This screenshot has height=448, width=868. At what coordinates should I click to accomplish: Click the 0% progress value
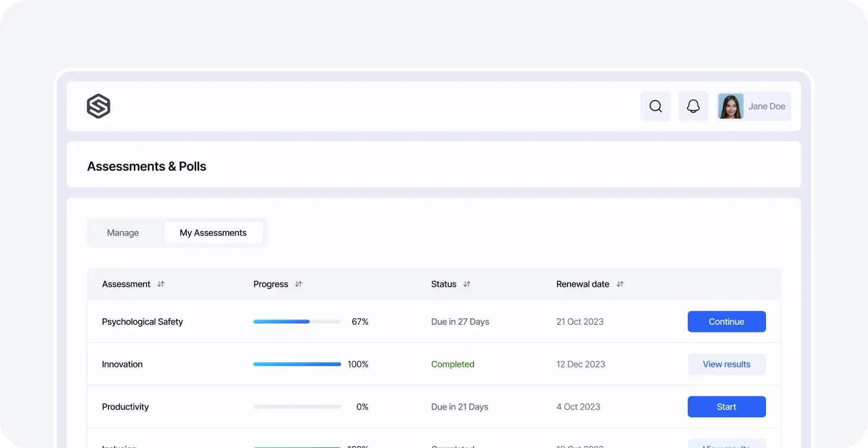click(x=362, y=407)
